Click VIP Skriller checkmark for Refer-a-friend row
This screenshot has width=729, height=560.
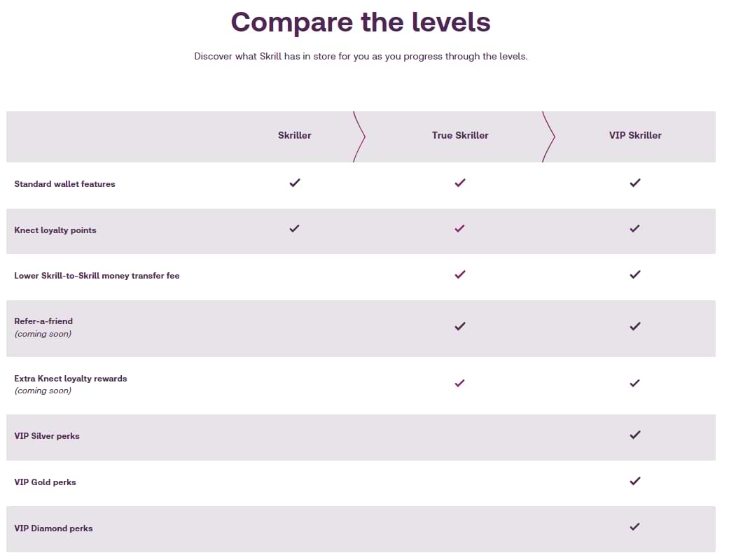coord(635,326)
